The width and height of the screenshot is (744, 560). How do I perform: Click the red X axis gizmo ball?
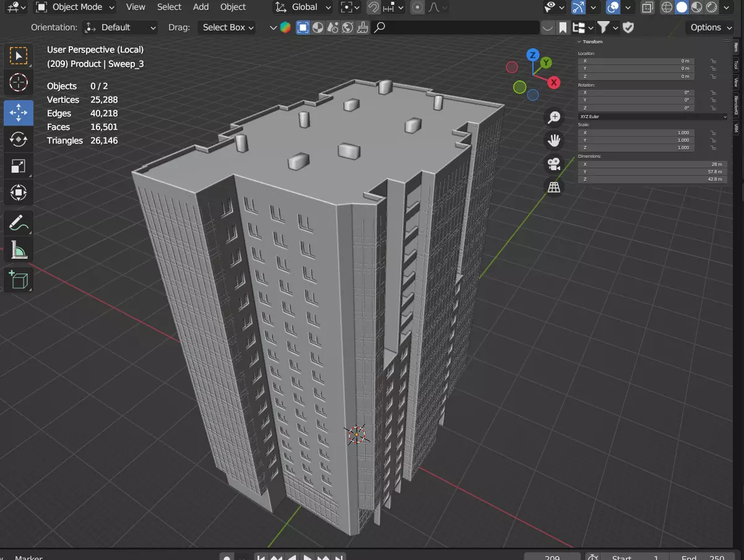pyautogui.click(x=554, y=82)
